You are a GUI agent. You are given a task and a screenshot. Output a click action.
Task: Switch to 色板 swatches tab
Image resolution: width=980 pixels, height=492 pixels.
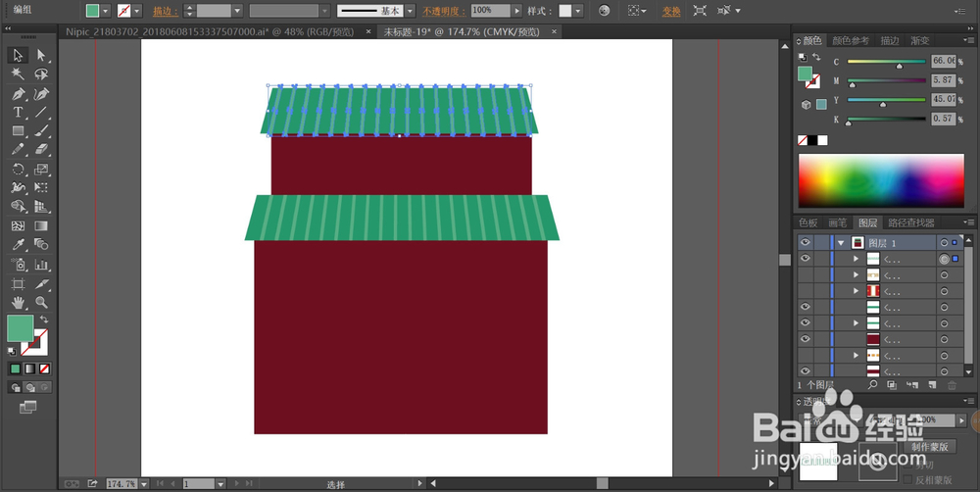coord(808,222)
